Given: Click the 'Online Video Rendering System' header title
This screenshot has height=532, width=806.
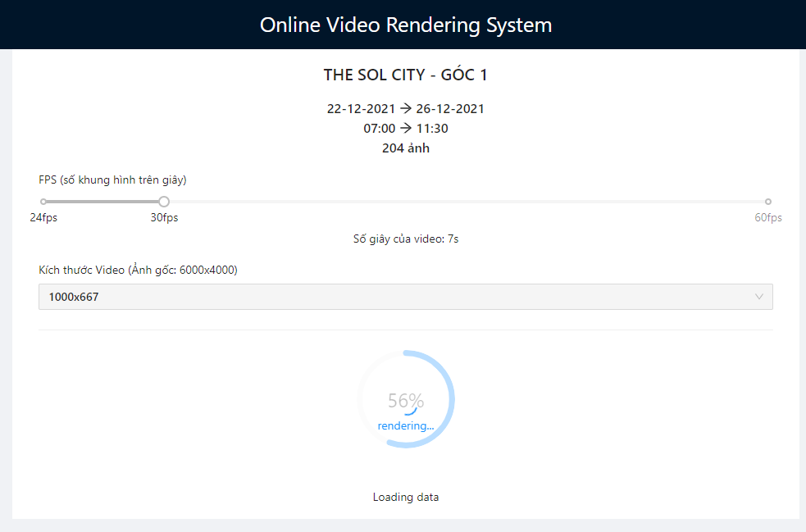Looking at the screenshot, I should tap(406, 25).
